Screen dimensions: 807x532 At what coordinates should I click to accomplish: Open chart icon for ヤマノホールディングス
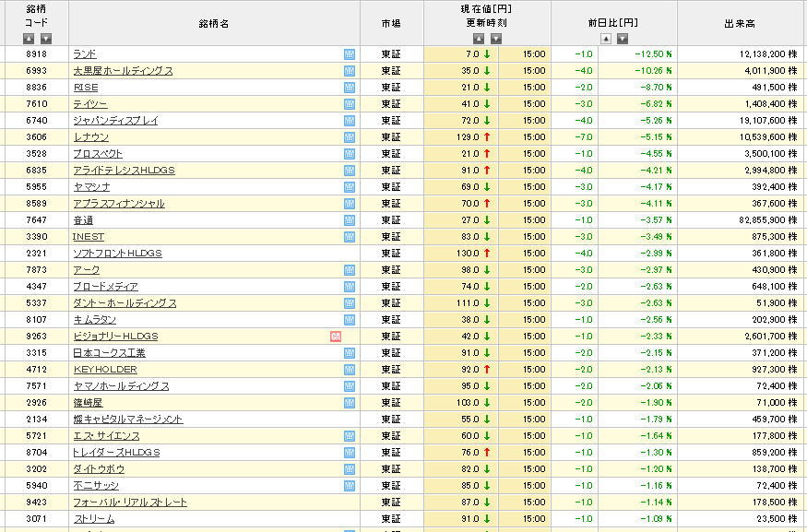(350, 386)
